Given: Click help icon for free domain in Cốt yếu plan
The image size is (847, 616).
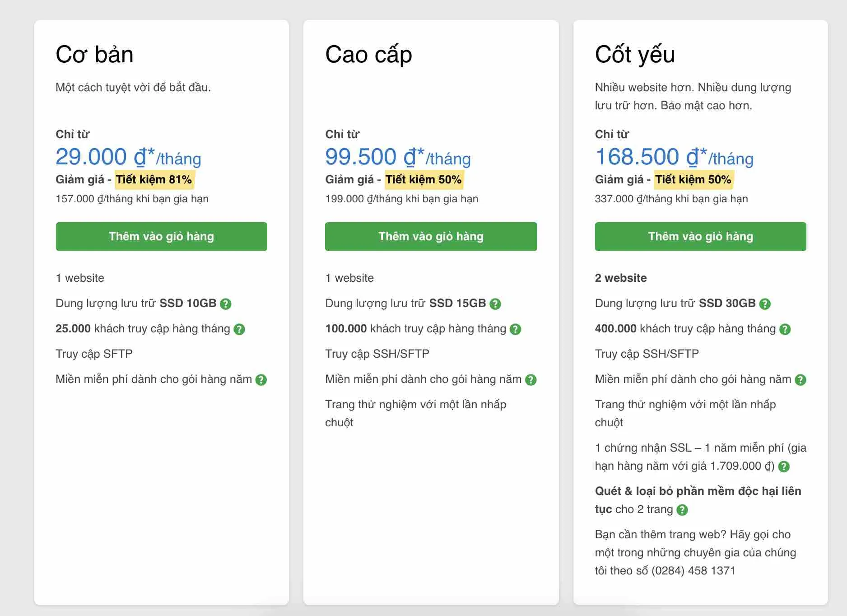Looking at the screenshot, I should pyautogui.click(x=800, y=380).
